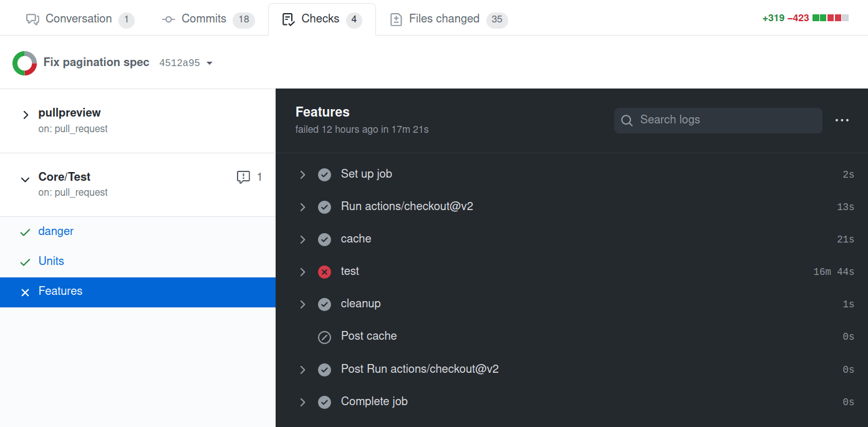Click the skipped icon next to Post cache
This screenshot has height=427, width=868.
(324, 337)
